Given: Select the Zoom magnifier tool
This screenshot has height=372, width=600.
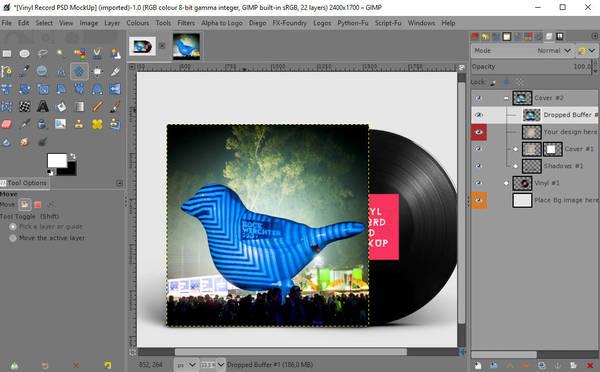Looking at the screenshot, I should coord(42,71).
